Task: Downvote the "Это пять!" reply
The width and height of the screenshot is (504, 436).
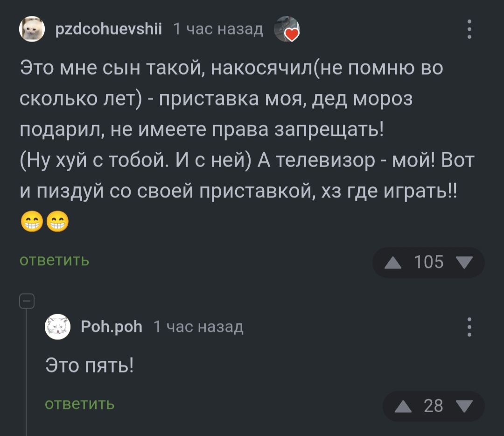Action: (465, 407)
